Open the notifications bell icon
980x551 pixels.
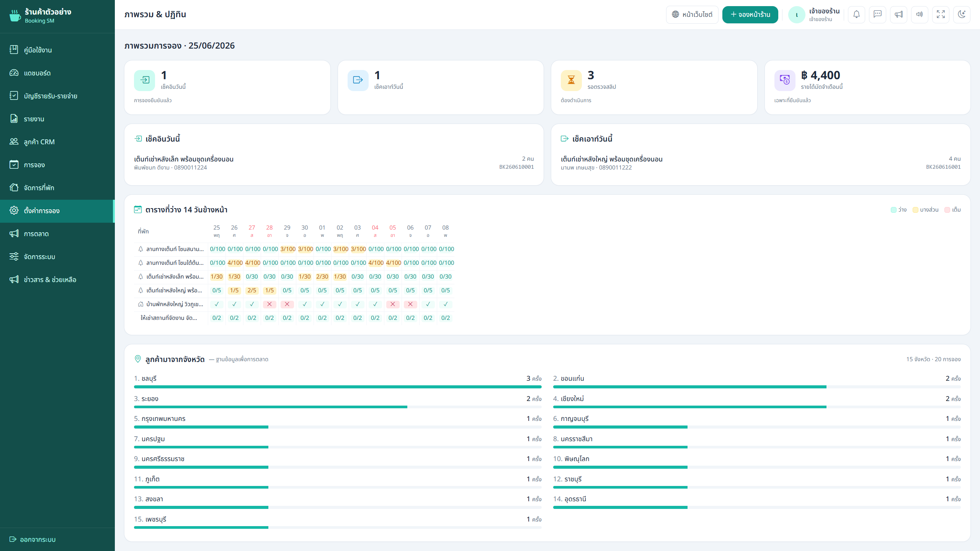point(856,15)
